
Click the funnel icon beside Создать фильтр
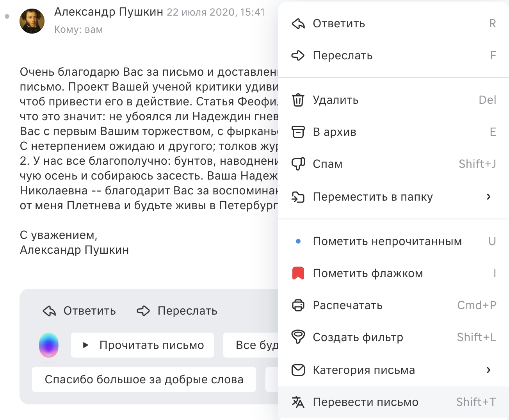coord(298,337)
